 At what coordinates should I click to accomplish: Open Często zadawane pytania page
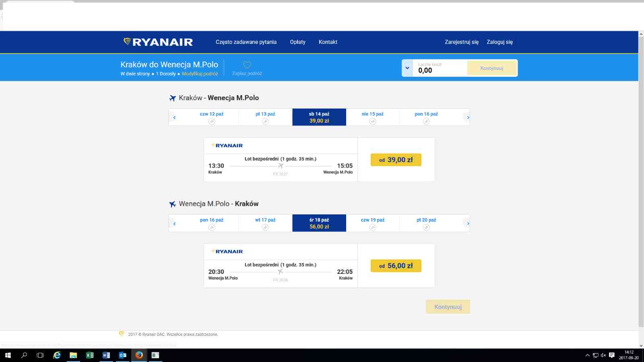(246, 42)
